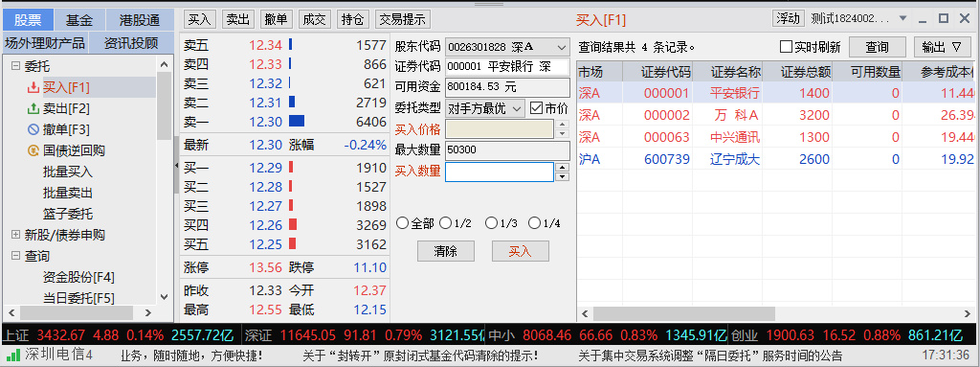This screenshot has height=367, width=980.
Task: Select 篮子委托 in the tree
Action: tap(68, 215)
